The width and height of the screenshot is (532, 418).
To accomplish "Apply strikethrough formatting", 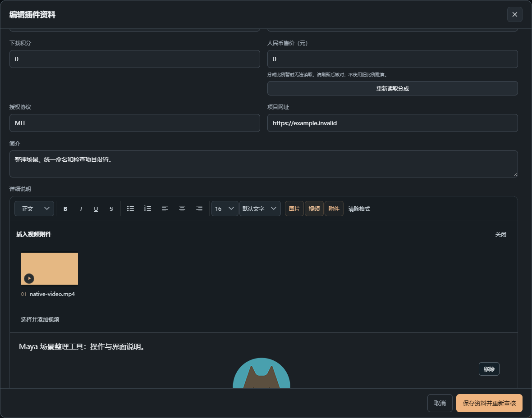I will pyautogui.click(x=111, y=209).
